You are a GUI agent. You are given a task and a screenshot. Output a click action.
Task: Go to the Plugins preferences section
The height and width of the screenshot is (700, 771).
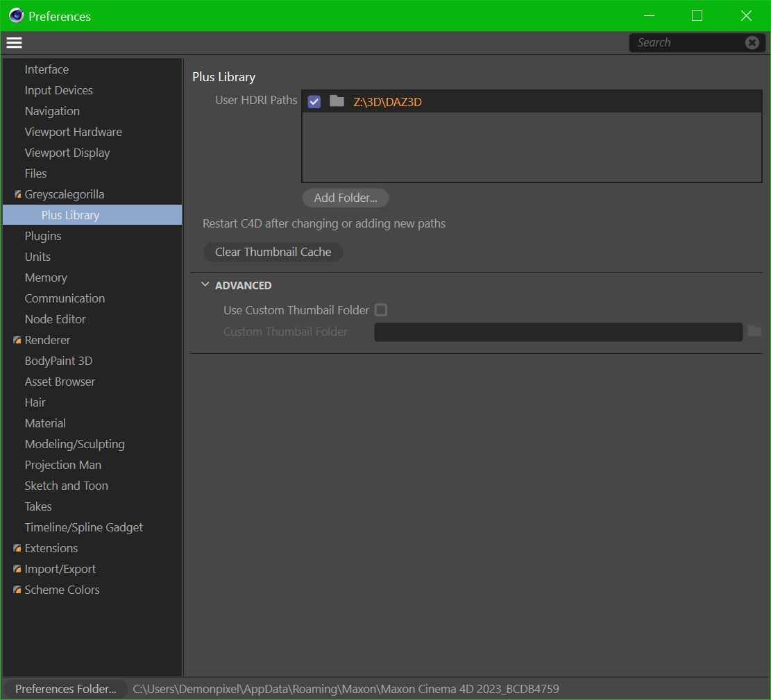[x=43, y=236]
